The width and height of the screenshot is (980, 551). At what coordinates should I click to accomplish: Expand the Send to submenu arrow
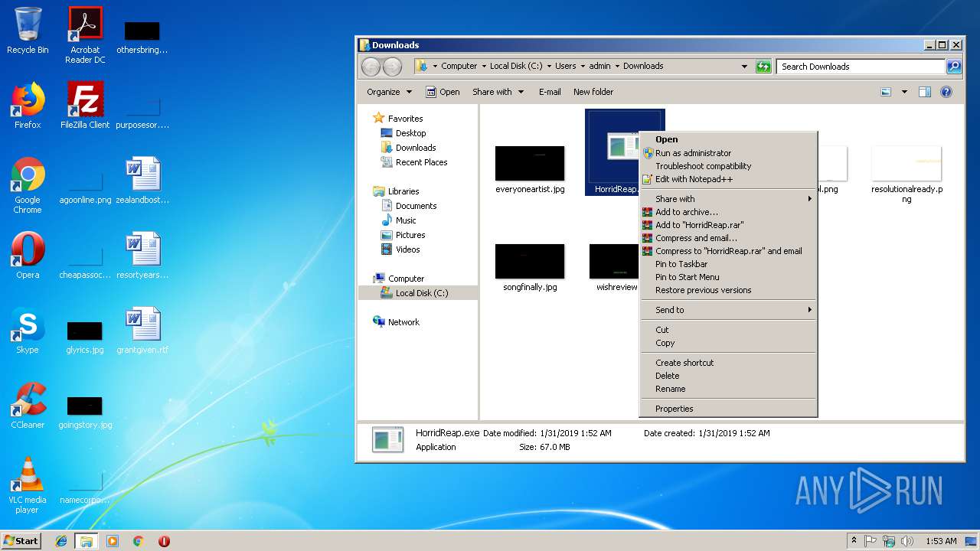[x=809, y=310]
